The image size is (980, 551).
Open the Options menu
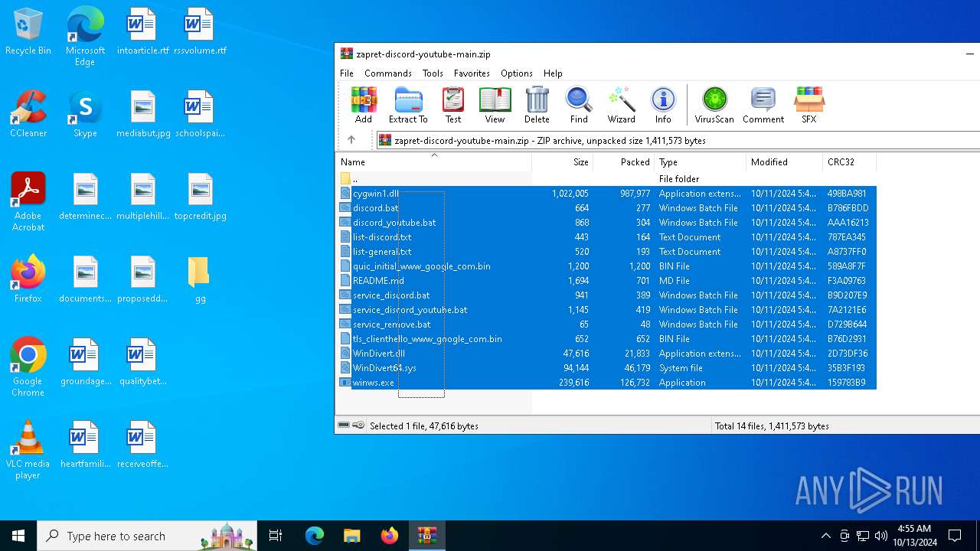click(x=517, y=73)
